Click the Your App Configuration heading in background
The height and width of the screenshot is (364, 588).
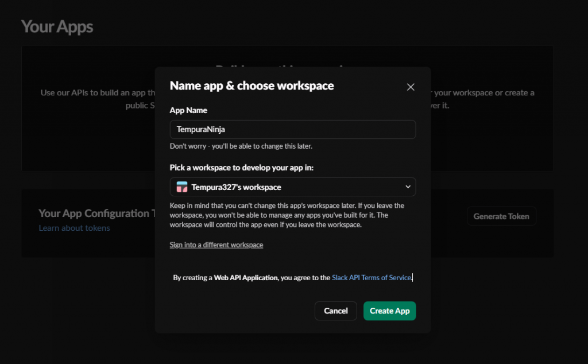click(96, 214)
